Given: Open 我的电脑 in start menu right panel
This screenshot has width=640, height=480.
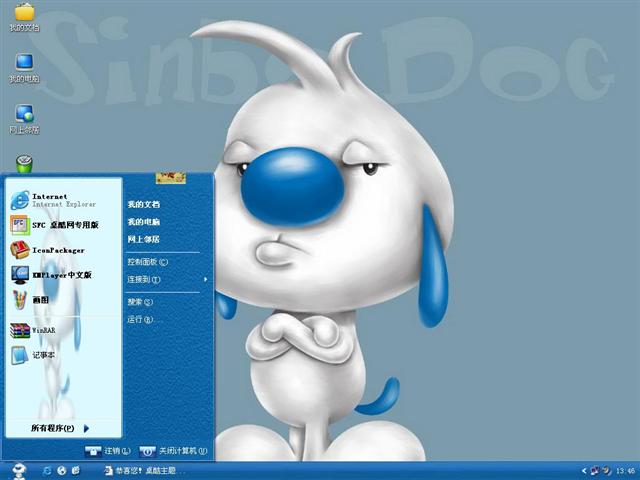Looking at the screenshot, I should tap(144, 222).
